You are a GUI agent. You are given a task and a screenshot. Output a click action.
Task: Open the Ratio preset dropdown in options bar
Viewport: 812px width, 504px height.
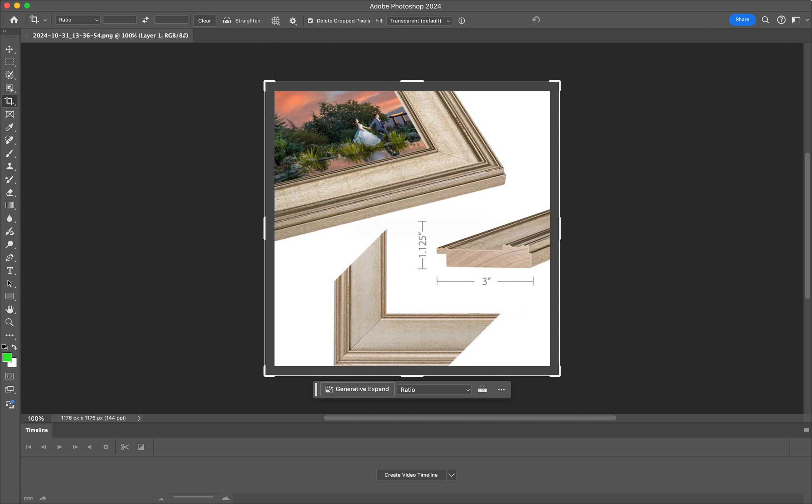coord(78,20)
